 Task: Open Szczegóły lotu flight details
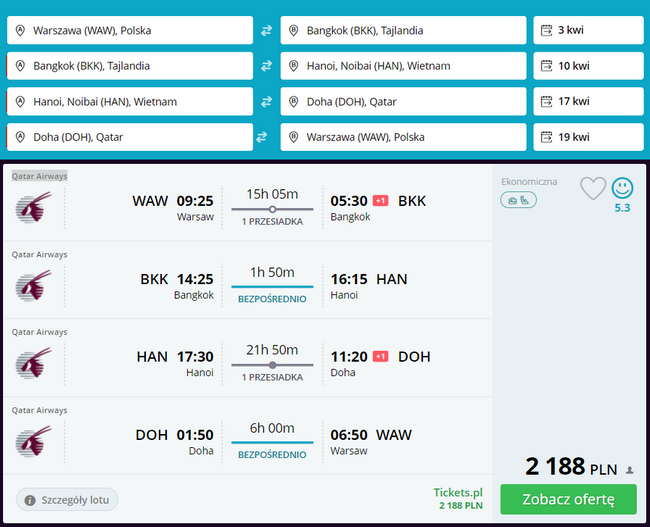tap(67, 500)
